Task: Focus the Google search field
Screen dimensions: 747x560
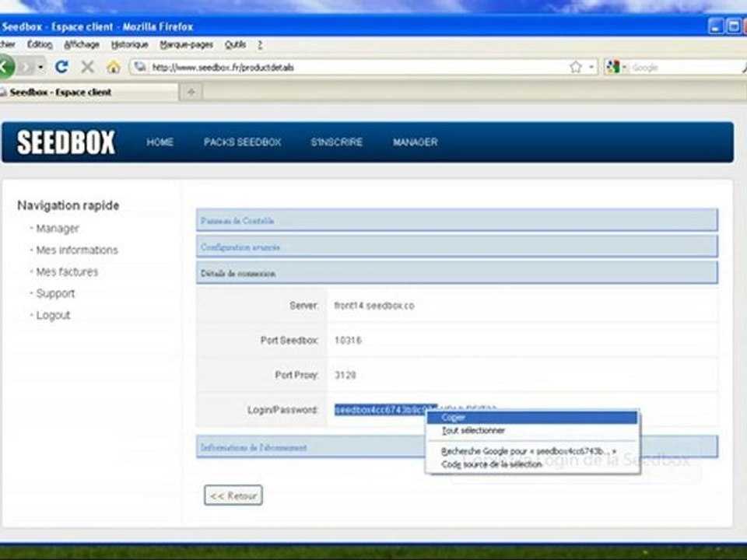Action: (686, 68)
